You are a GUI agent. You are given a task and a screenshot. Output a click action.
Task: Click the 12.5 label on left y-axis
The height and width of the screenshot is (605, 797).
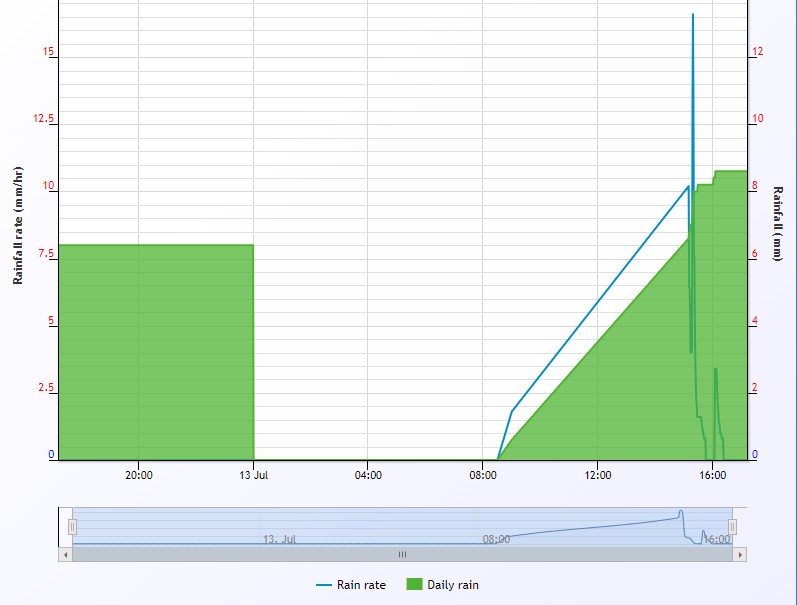pos(42,119)
